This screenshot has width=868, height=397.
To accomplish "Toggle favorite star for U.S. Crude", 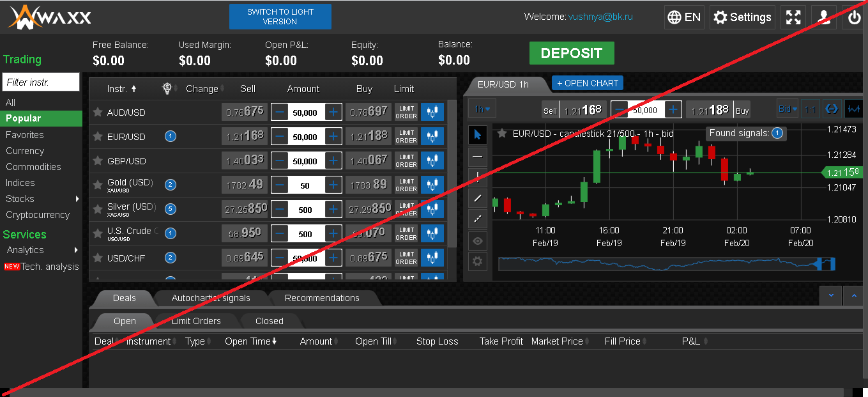I will (x=98, y=233).
